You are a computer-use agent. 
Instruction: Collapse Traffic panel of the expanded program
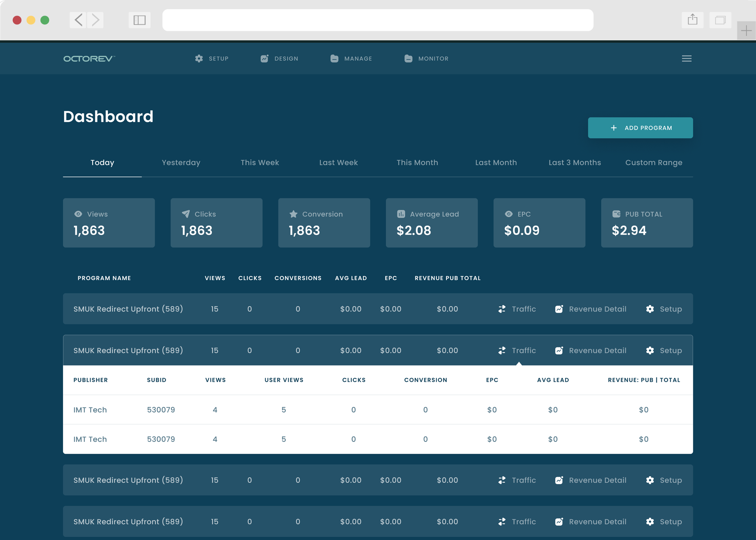pyautogui.click(x=517, y=350)
